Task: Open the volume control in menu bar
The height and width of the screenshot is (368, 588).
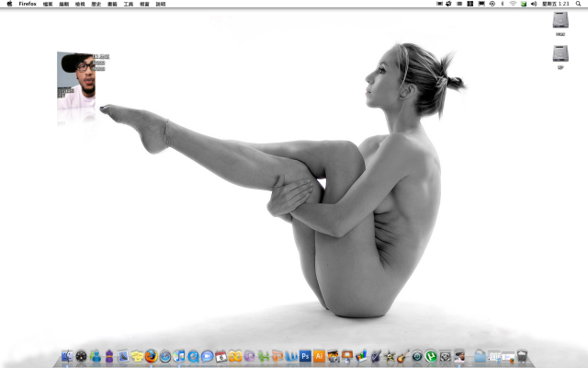Action: click(535, 4)
